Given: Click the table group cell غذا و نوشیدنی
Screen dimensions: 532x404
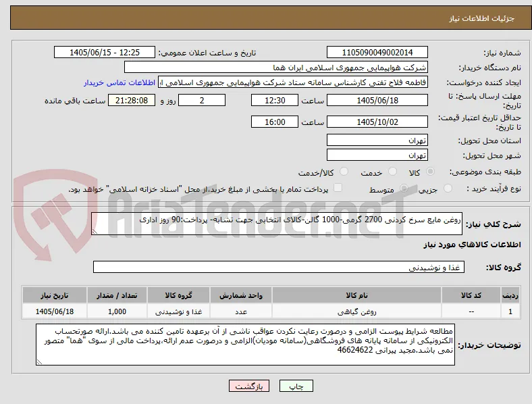Looking at the screenshot, I should pos(178,311).
